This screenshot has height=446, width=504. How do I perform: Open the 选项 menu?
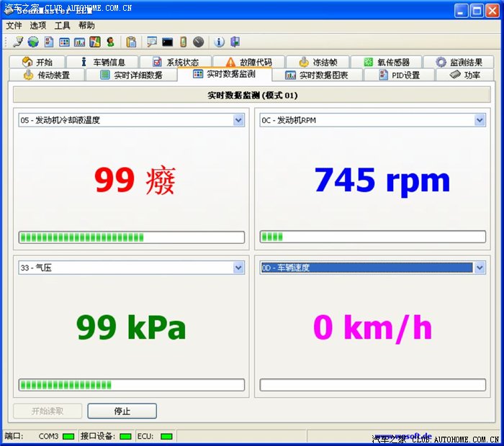pyautogui.click(x=38, y=25)
